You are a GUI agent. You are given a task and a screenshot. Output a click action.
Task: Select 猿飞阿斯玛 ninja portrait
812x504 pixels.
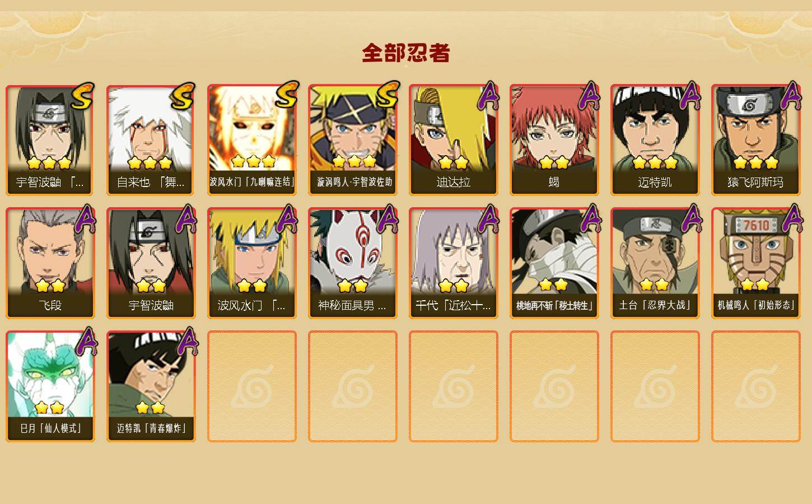[x=756, y=140]
